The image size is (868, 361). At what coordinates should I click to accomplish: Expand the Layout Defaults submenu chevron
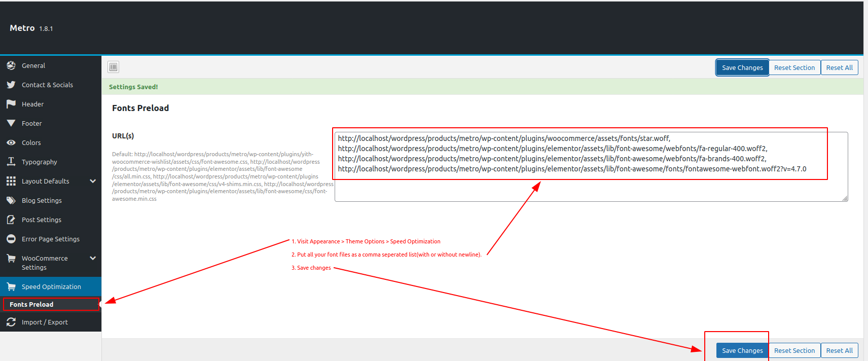point(93,181)
